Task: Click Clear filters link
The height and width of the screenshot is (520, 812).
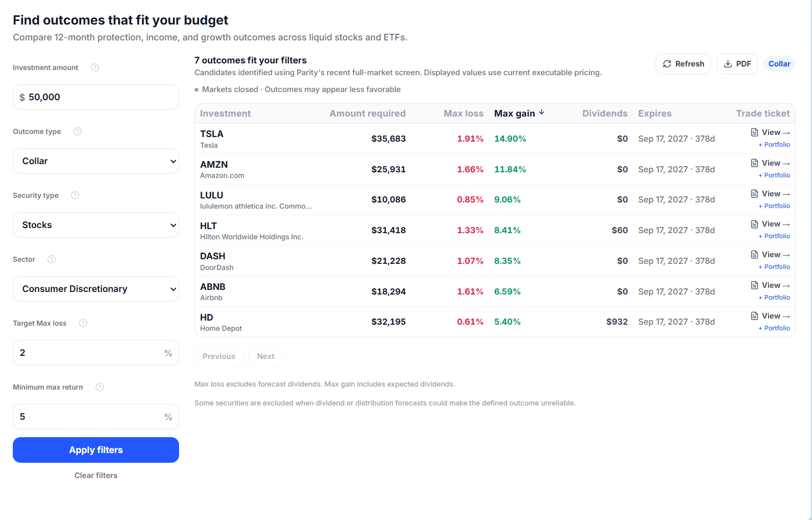Action: (96, 476)
